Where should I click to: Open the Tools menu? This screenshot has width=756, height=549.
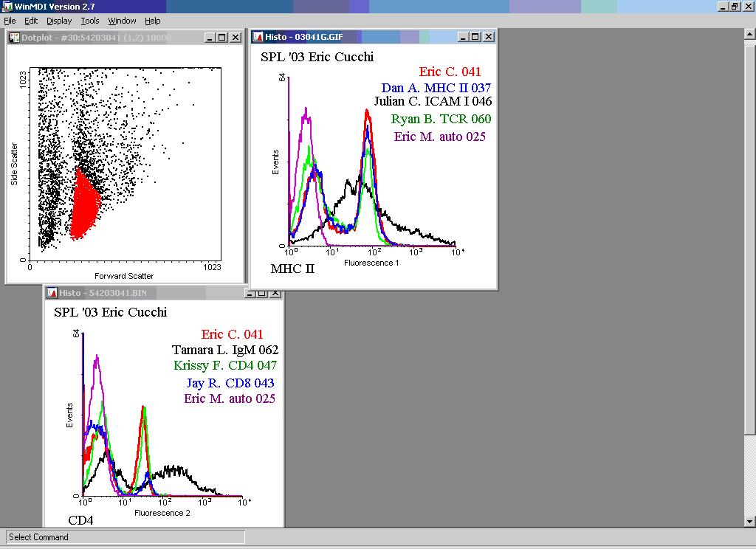click(x=90, y=21)
